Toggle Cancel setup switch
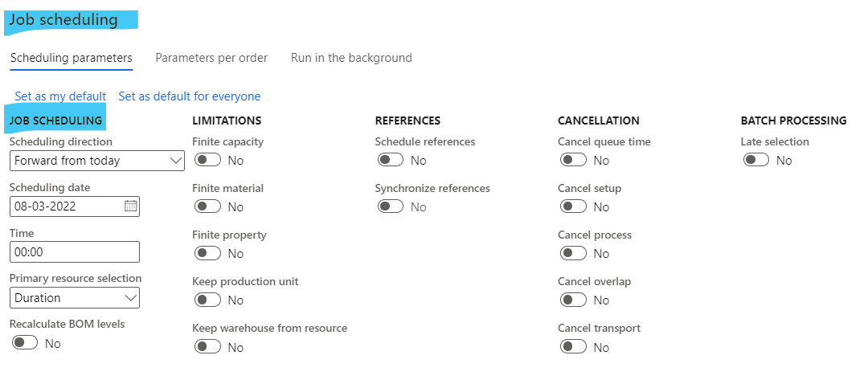This screenshot has width=868, height=384. coord(573,207)
